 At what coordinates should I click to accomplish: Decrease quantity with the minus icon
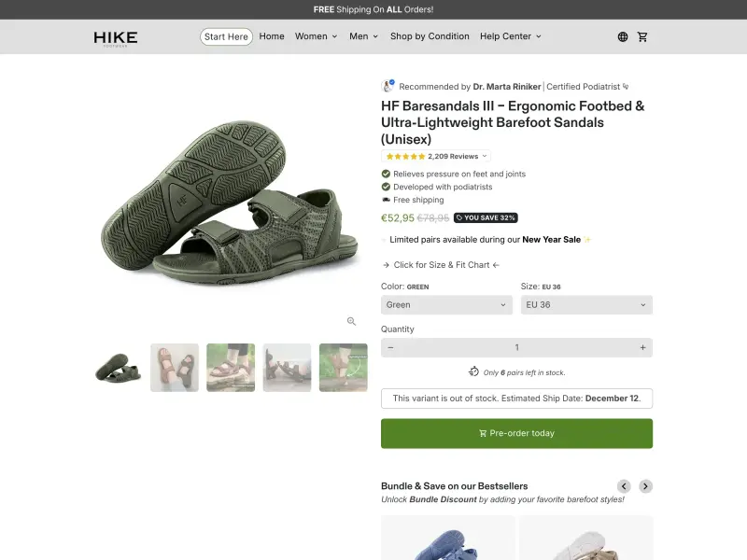[390, 347]
